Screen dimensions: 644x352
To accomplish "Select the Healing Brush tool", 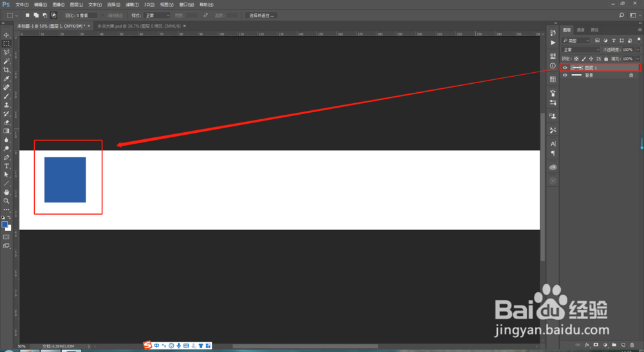I will 6,87.
